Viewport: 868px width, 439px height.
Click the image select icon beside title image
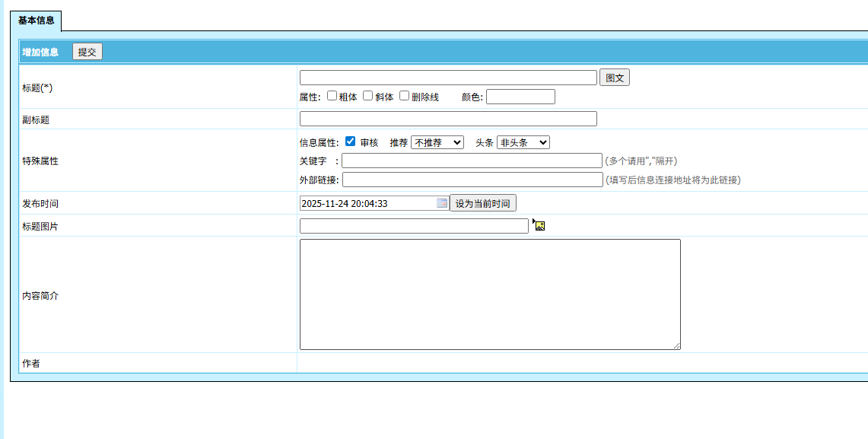tap(539, 225)
